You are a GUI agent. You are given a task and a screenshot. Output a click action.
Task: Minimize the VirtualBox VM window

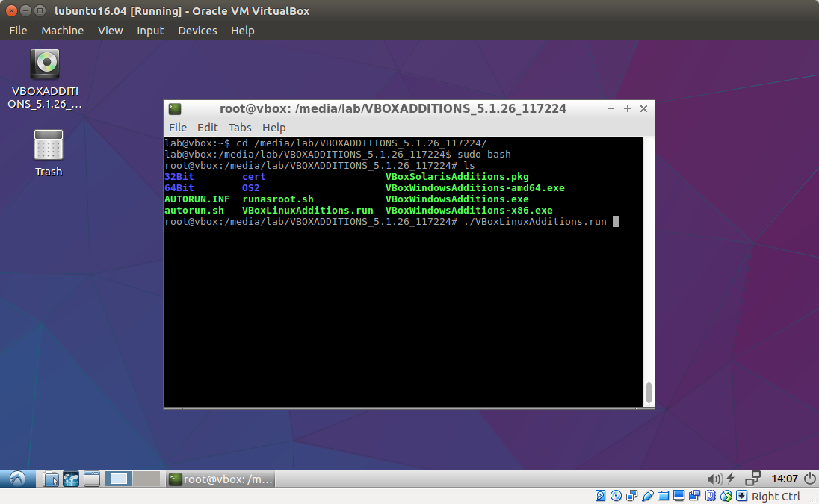point(25,10)
